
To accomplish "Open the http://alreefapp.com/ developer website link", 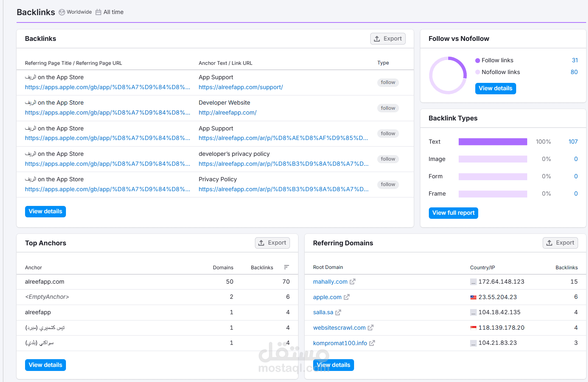I will [228, 113].
